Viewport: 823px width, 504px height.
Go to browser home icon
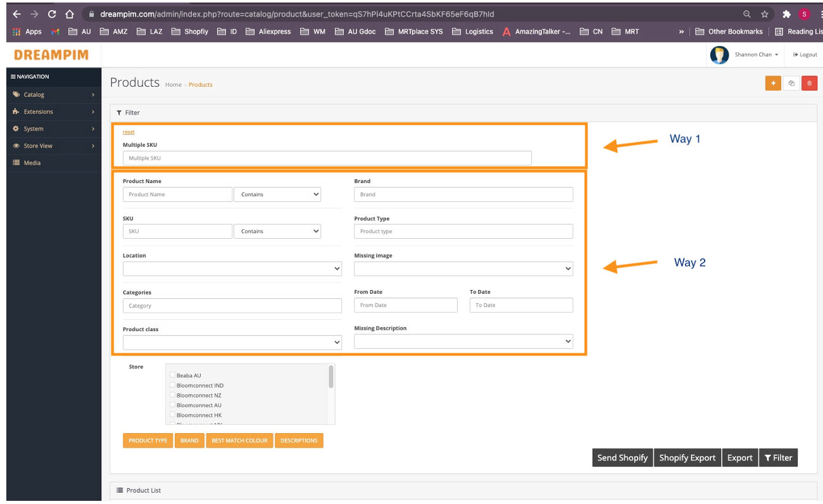70,14
